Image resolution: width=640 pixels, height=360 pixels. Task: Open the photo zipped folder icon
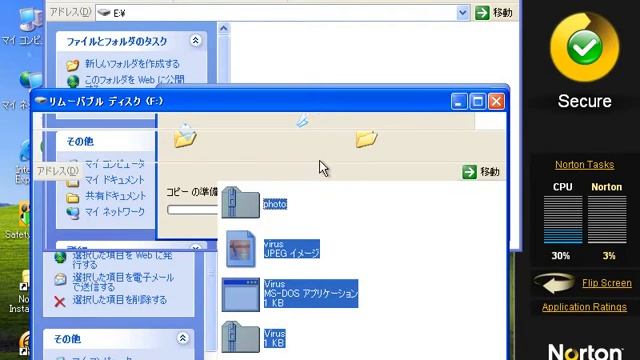click(240, 203)
